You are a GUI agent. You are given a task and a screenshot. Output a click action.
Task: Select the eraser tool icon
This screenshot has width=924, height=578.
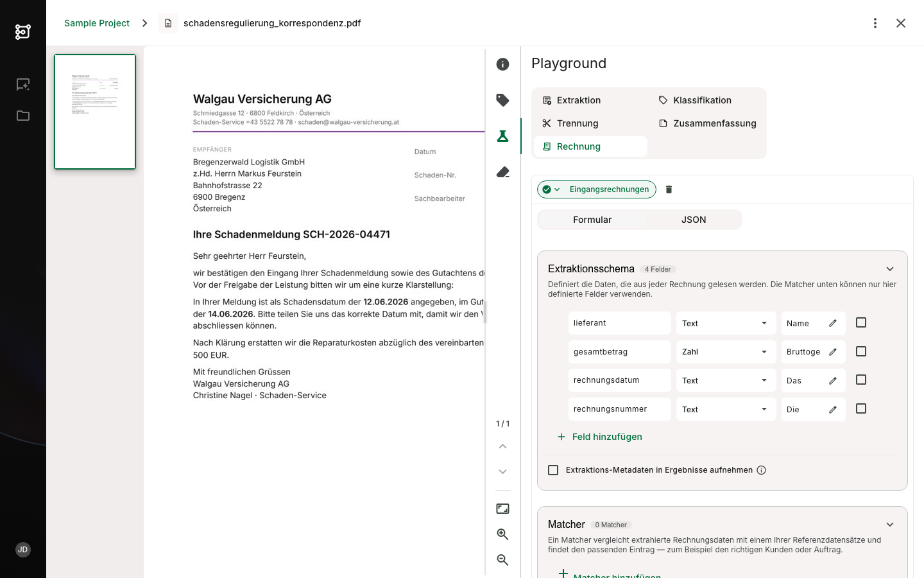click(x=503, y=172)
